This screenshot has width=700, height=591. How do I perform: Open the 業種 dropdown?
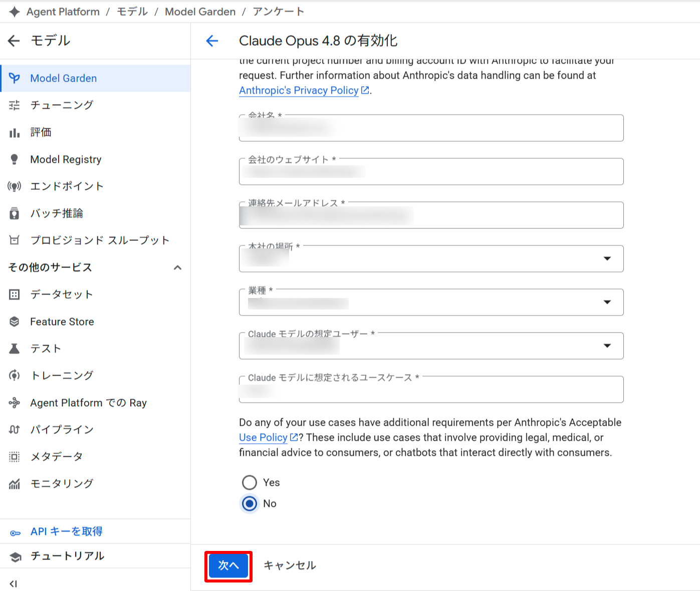tap(431, 302)
